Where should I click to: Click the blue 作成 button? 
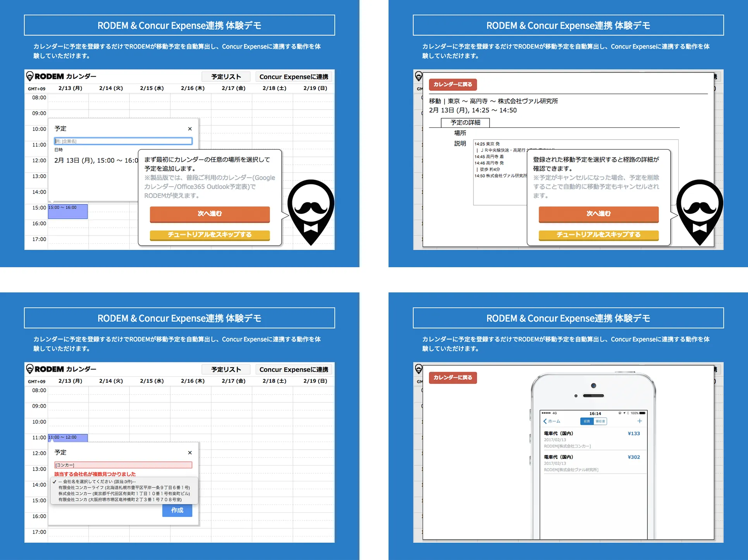pyautogui.click(x=177, y=510)
